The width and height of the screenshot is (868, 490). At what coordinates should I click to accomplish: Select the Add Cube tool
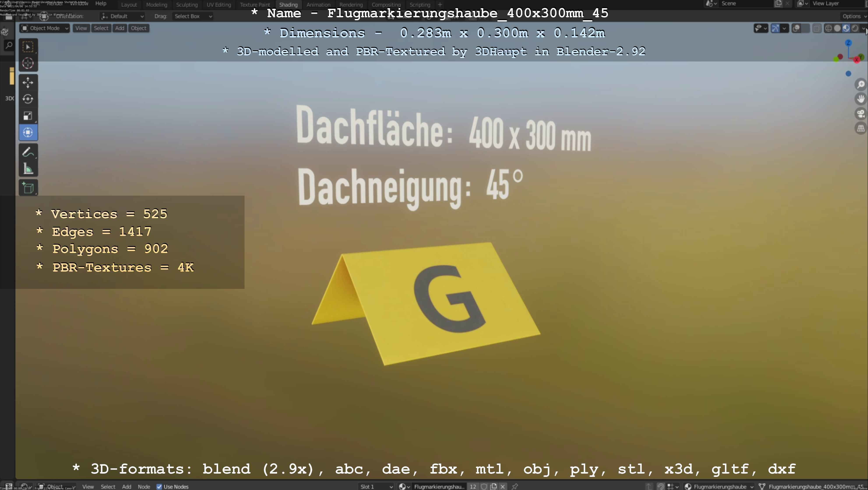tap(28, 188)
